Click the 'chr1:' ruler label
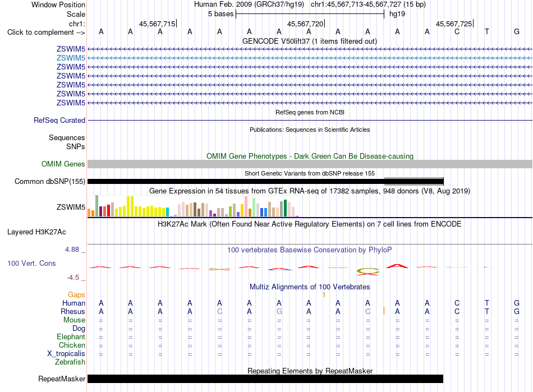Viewport: 533px width, 392px height. click(77, 24)
